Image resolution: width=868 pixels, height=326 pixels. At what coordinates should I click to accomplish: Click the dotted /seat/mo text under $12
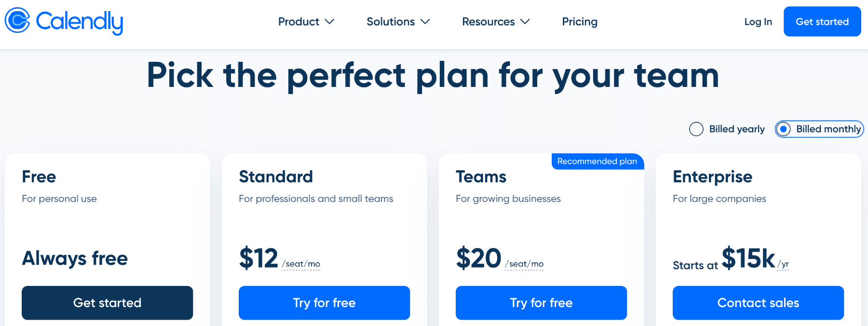click(x=301, y=264)
